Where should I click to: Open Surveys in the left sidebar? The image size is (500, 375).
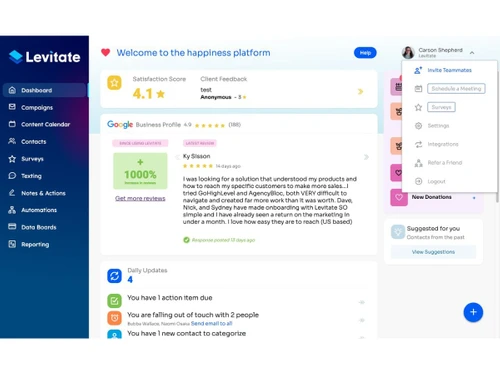(x=32, y=159)
